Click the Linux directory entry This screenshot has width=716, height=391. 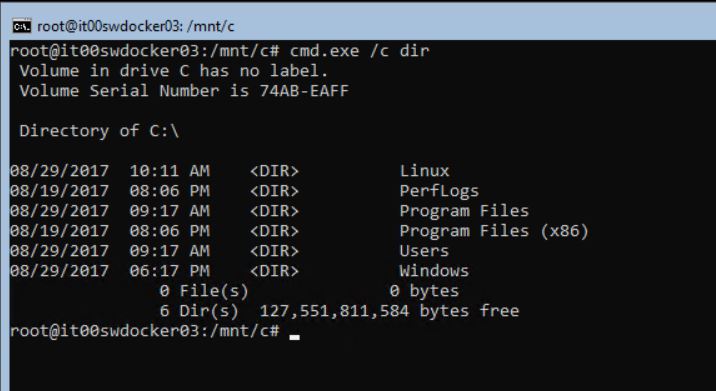tap(424, 171)
